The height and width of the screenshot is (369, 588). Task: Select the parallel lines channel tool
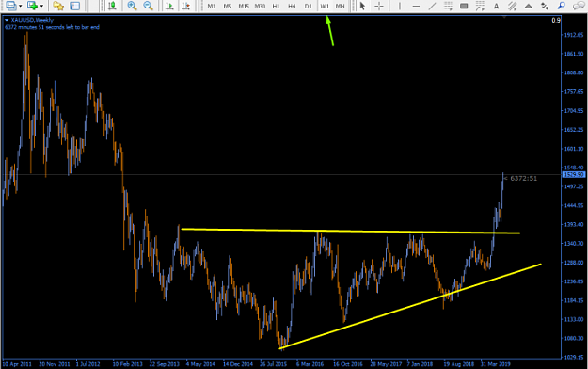(x=512, y=6)
